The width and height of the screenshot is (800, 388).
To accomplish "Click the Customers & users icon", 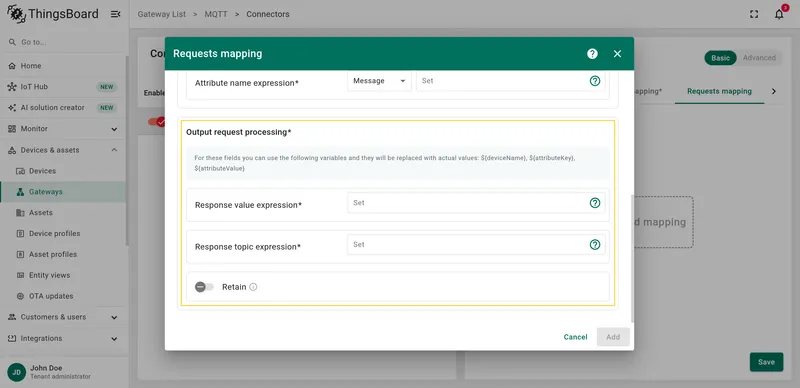I will (x=12, y=317).
